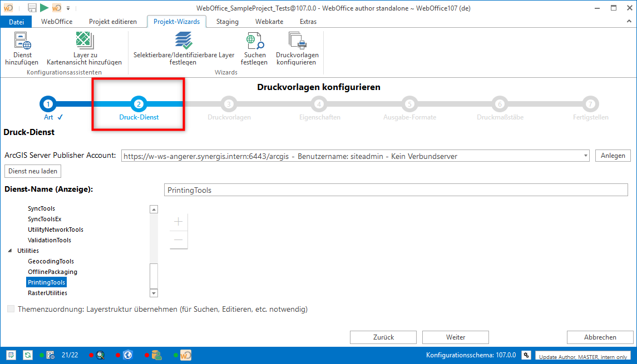Open Layer zu Kartenansicht hinzufügen assistant
Image resolution: width=637 pixels, height=364 pixels.
coord(84,42)
